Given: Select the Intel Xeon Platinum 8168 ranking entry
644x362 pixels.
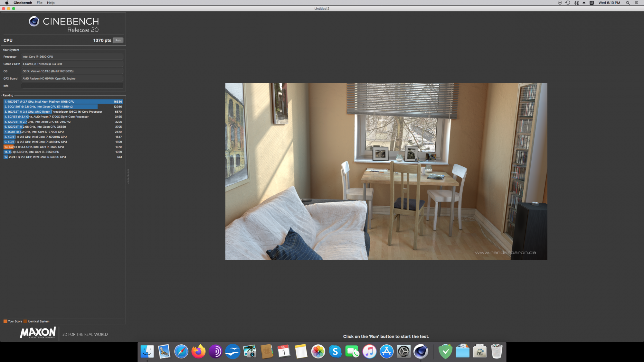Looking at the screenshot, I should 63,102.
